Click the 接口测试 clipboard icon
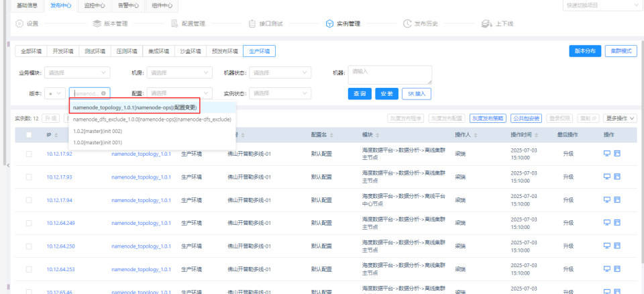The width and height of the screenshot is (644, 294). pyautogui.click(x=252, y=23)
